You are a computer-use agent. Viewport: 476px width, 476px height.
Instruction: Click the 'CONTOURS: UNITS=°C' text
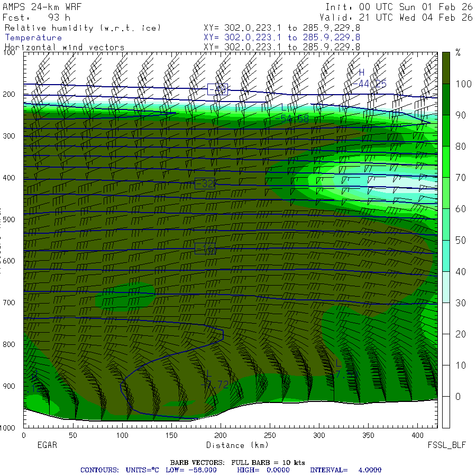[120, 470]
